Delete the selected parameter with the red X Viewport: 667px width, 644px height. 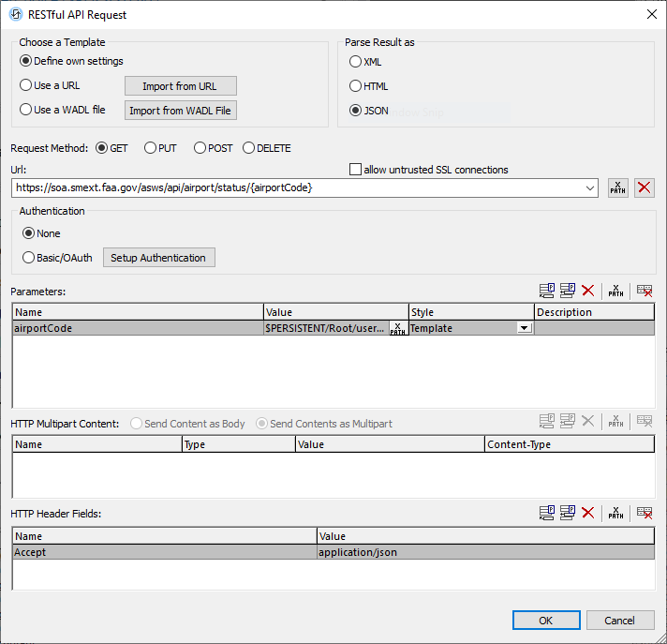click(x=588, y=292)
